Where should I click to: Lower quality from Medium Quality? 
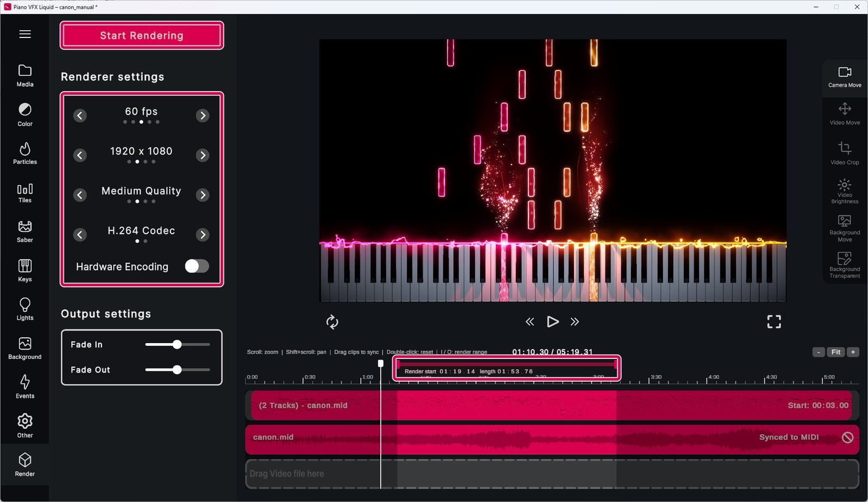(80, 195)
